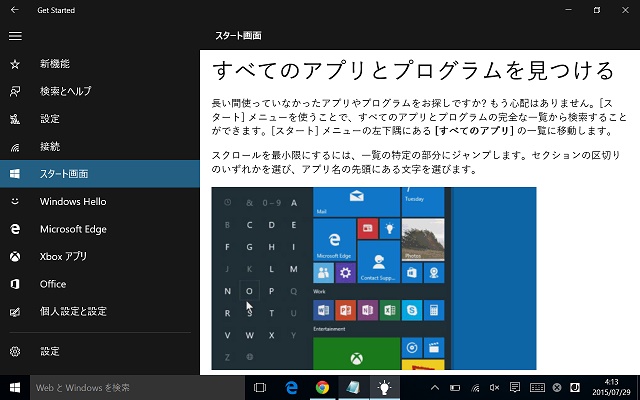This screenshot has height=400, width=640.
Task: Click the 検索とヘルプ sidebar icon
Action: (x=15, y=91)
